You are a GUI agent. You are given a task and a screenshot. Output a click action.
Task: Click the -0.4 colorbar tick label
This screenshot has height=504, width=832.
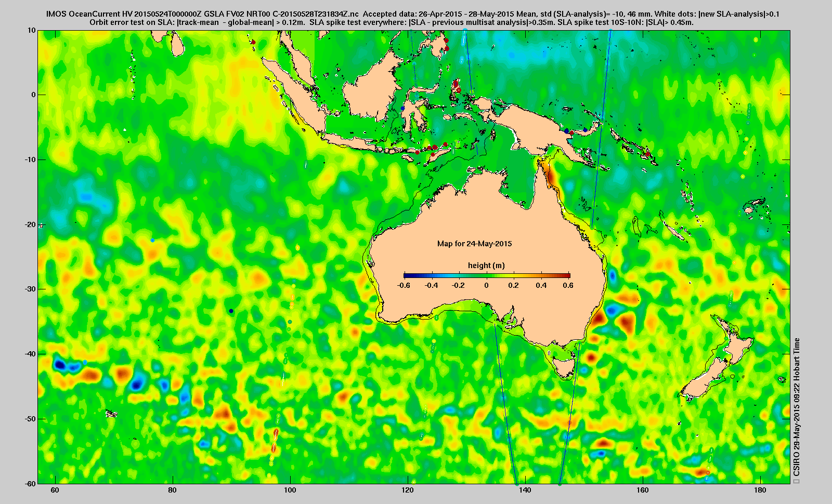point(431,285)
